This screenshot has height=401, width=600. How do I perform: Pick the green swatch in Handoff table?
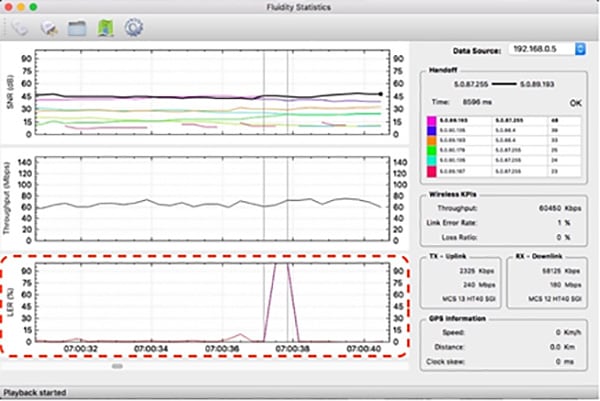pos(432,151)
